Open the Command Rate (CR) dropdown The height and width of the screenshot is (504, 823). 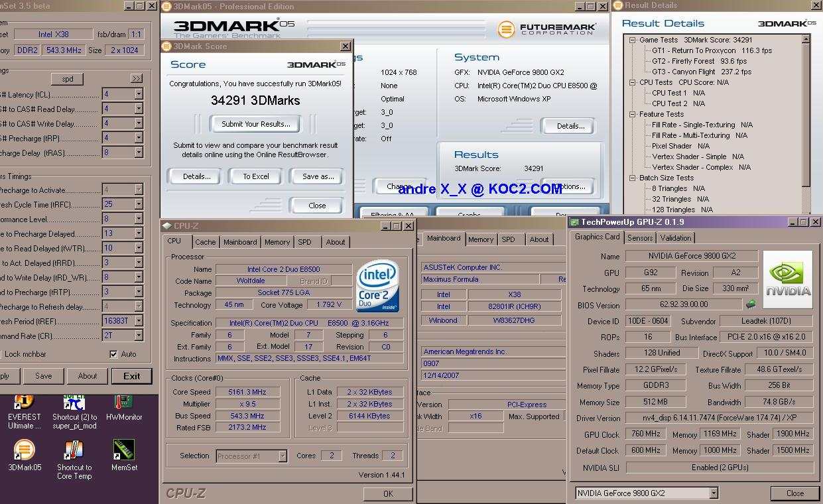(x=139, y=336)
